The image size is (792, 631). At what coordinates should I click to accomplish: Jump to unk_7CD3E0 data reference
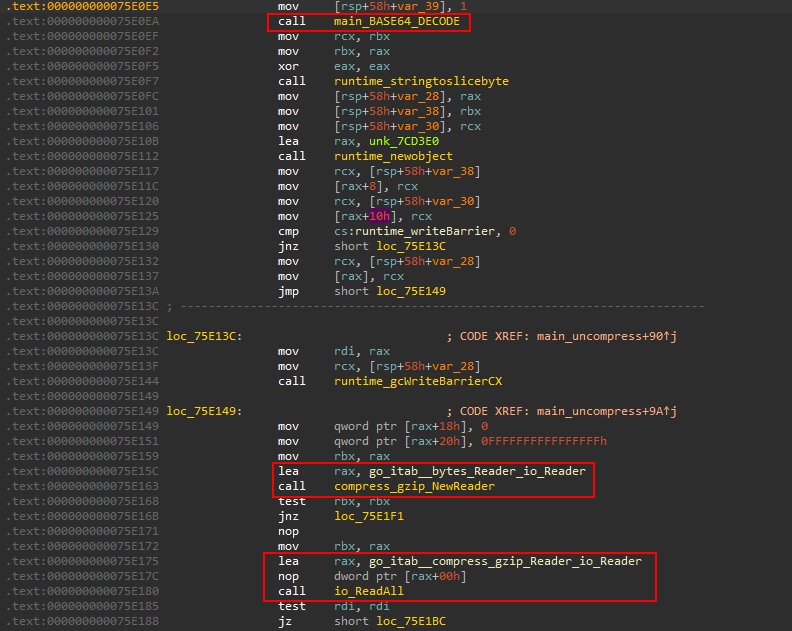404,141
